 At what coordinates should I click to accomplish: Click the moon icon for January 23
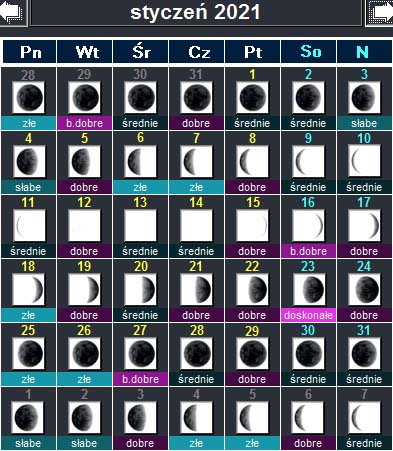(308, 290)
